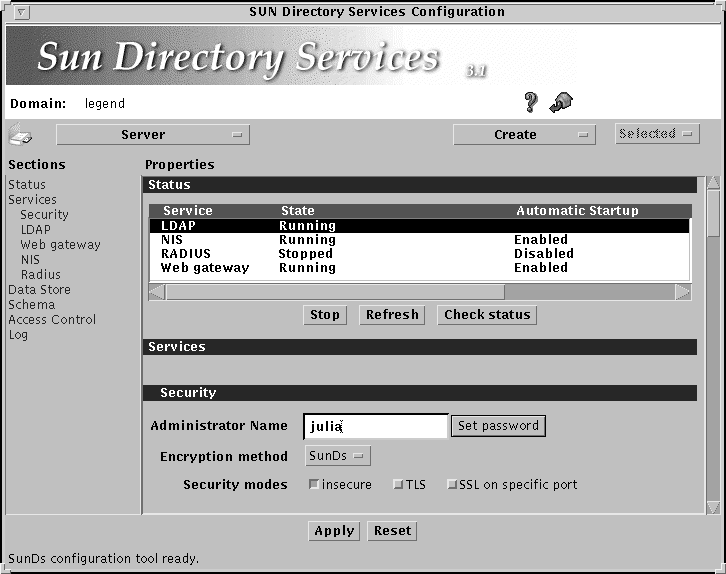Viewport: 726px width, 574px height.
Task: Click the domain name legend
Action: [x=105, y=103]
